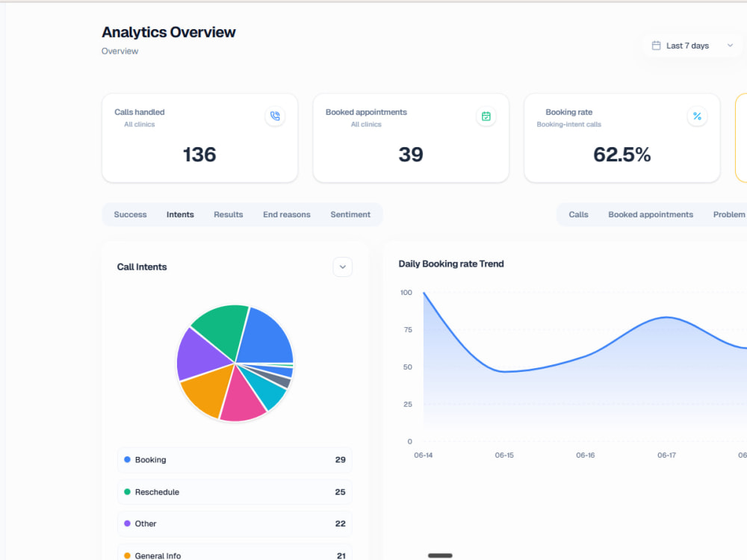The image size is (747, 560).
Task: Click the Overview subtitle text
Action: point(120,51)
